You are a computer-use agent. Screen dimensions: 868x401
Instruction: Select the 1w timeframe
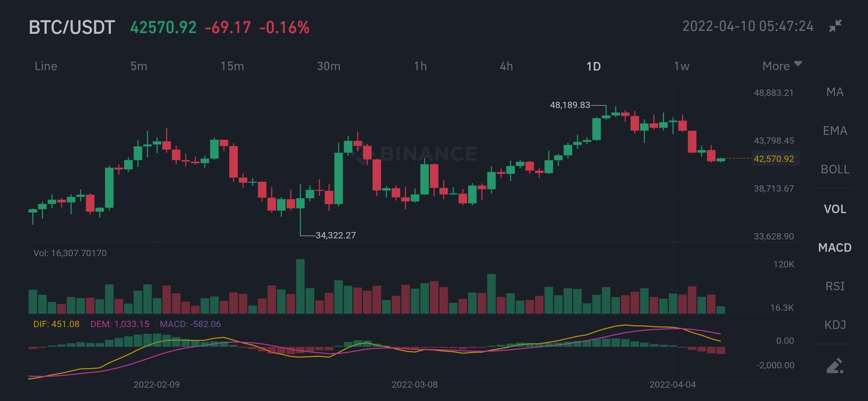click(681, 66)
